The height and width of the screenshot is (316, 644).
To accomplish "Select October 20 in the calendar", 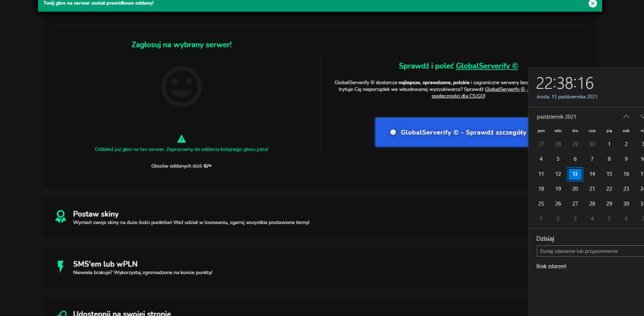I will pyautogui.click(x=575, y=189).
